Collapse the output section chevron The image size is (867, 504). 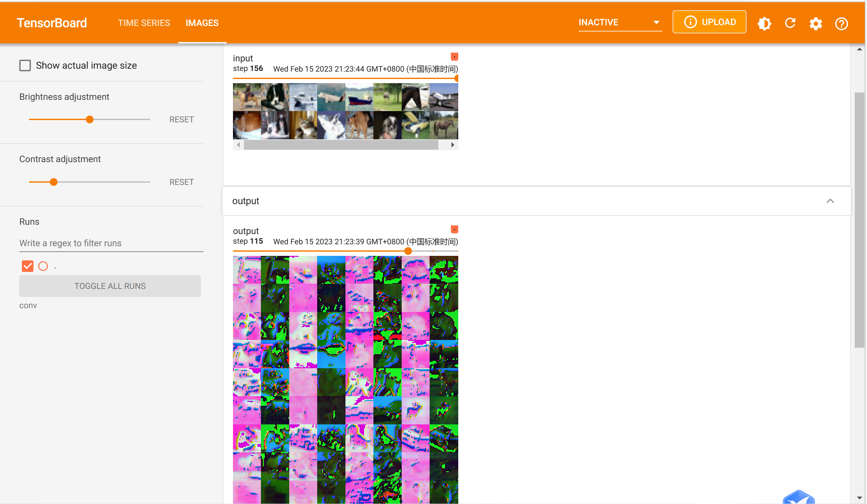click(830, 201)
